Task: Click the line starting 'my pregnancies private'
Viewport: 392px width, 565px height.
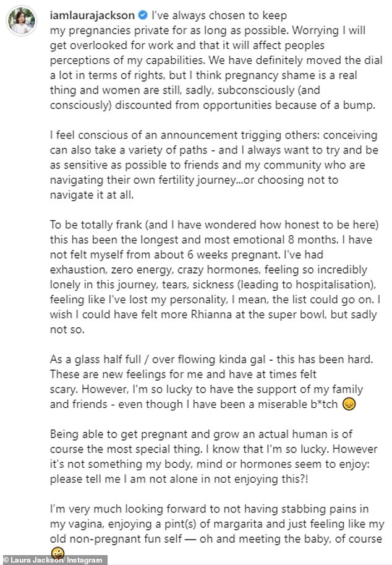Action: (208, 30)
